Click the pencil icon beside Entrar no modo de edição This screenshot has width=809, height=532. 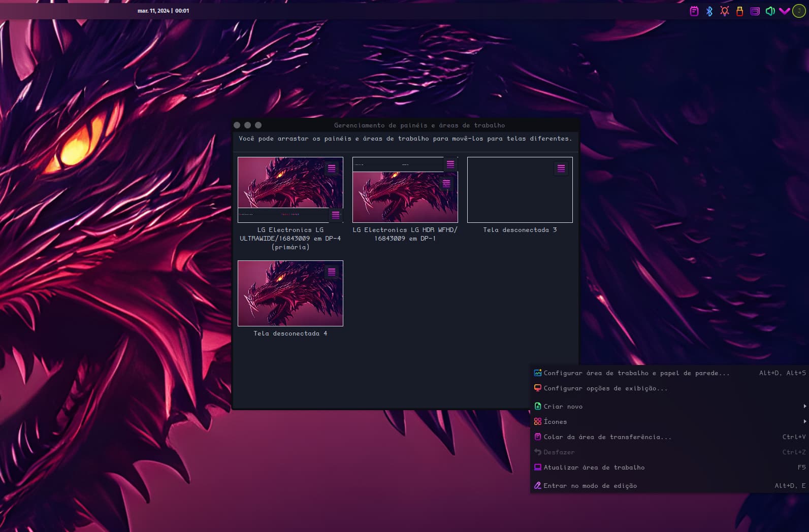[x=537, y=485]
